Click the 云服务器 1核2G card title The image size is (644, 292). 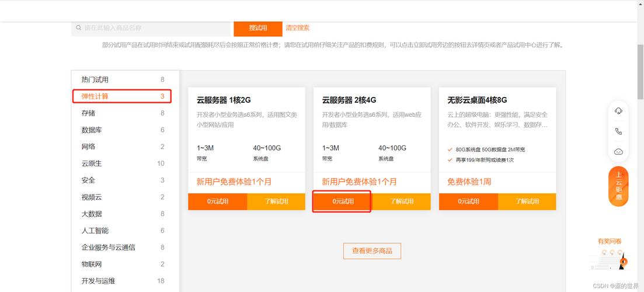pyautogui.click(x=224, y=100)
